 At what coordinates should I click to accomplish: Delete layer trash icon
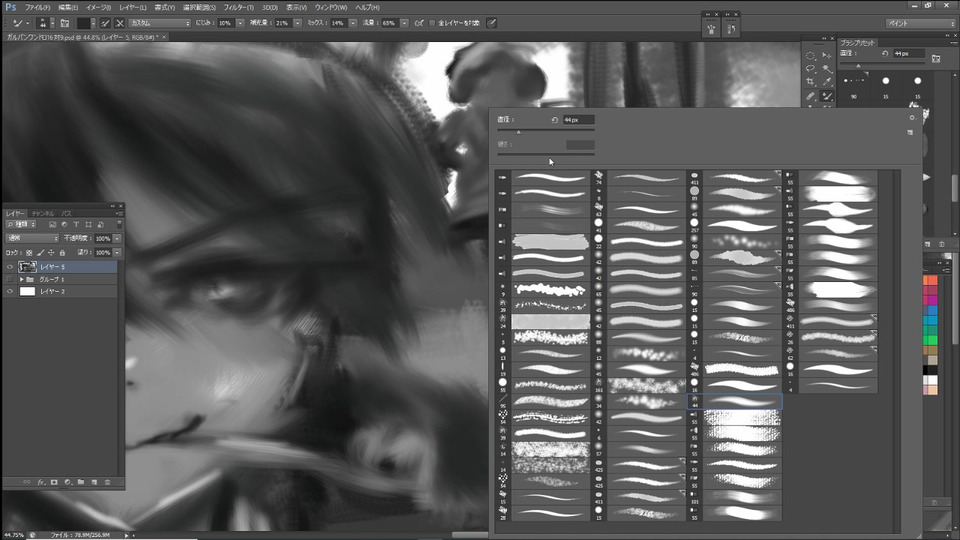(x=107, y=482)
